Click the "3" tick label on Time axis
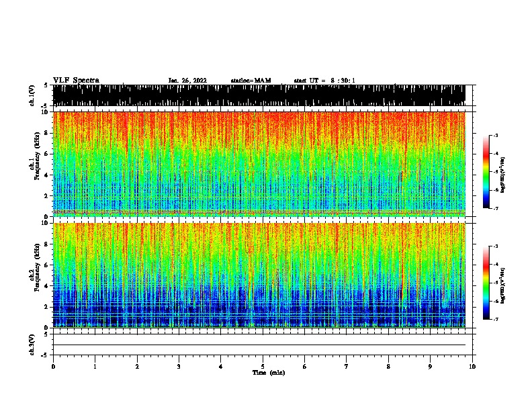Viewport: 532px width, 411px height. click(x=179, y=367)
